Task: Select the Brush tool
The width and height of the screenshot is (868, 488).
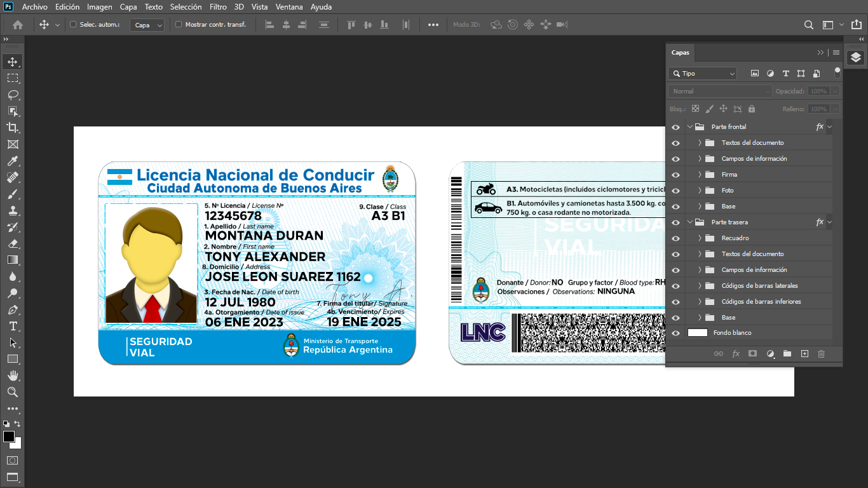Action: [13, 194]
